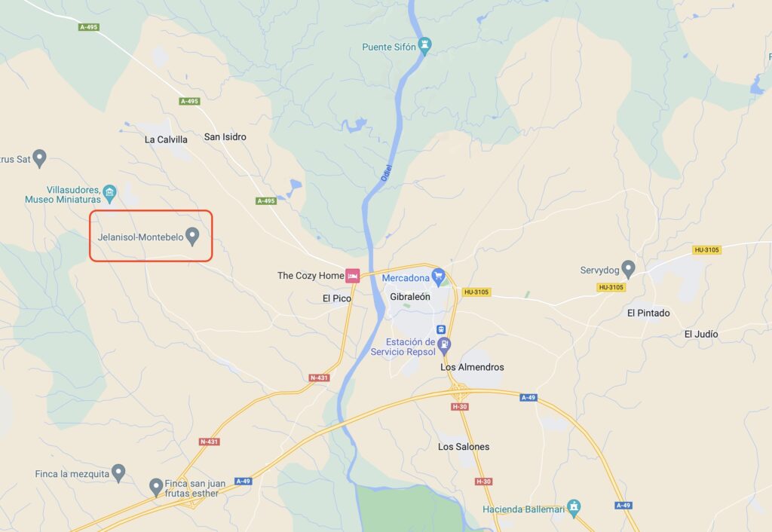The image size is (772, 532).
Task: Click the El Pintado place label
Action: [648, 313]
